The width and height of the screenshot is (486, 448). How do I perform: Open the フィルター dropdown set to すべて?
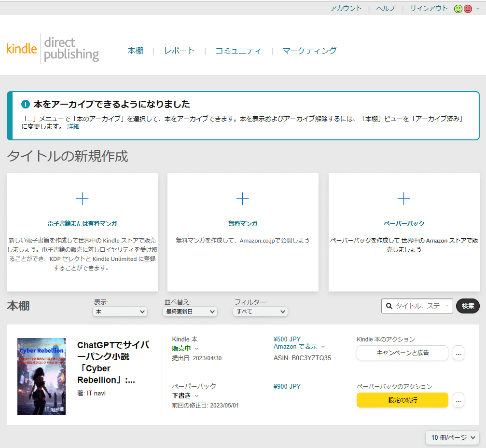point(260,312)
